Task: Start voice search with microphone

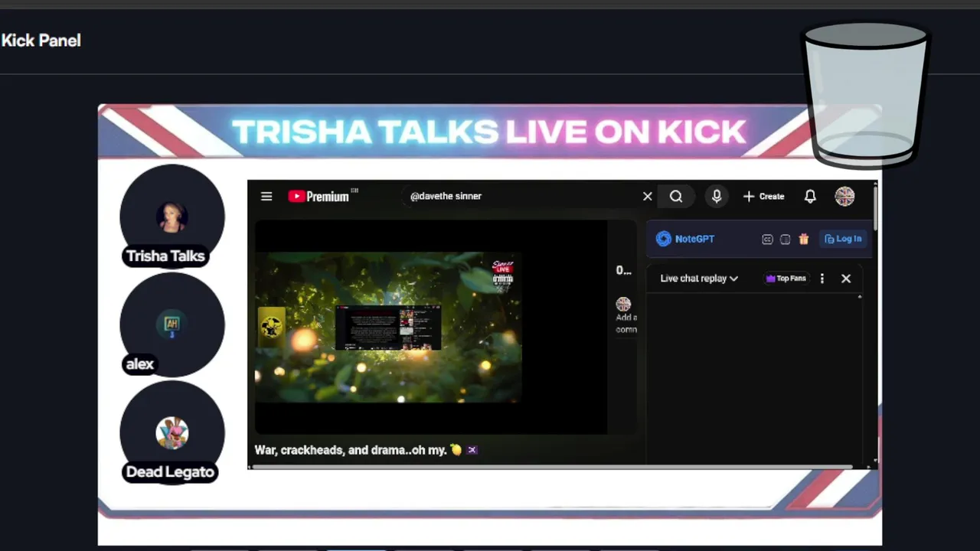Action: pyautogui.click(x=717, y=197)
